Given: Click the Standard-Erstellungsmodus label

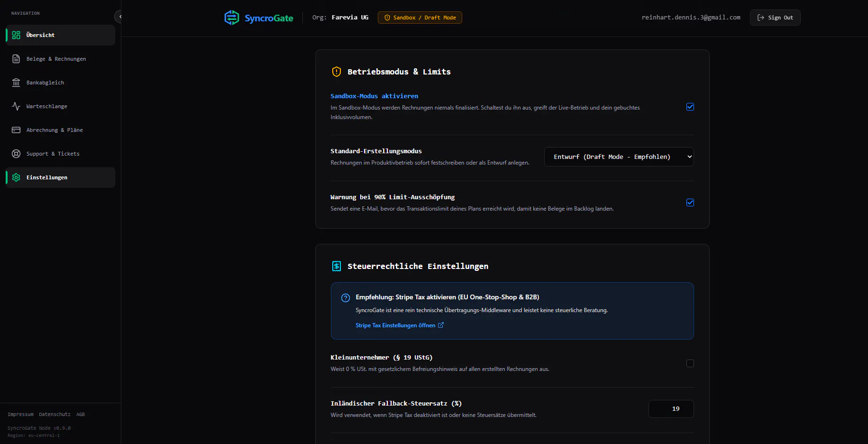Looking at the screenshot, I should [x=376, y=151].
